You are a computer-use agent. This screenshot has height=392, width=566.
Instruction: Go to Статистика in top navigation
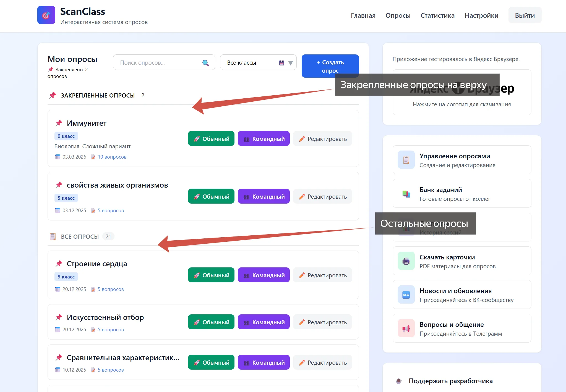tap(437, 15)
